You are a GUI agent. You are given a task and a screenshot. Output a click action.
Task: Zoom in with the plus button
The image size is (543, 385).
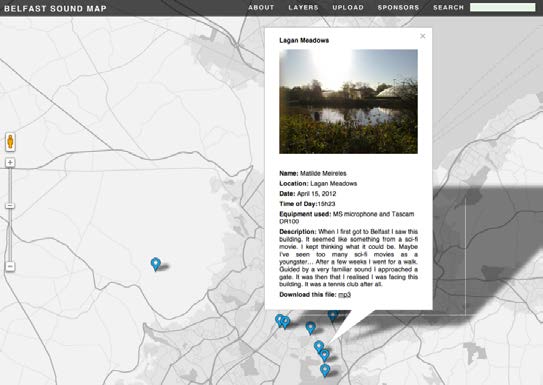(x=10, y=162)
